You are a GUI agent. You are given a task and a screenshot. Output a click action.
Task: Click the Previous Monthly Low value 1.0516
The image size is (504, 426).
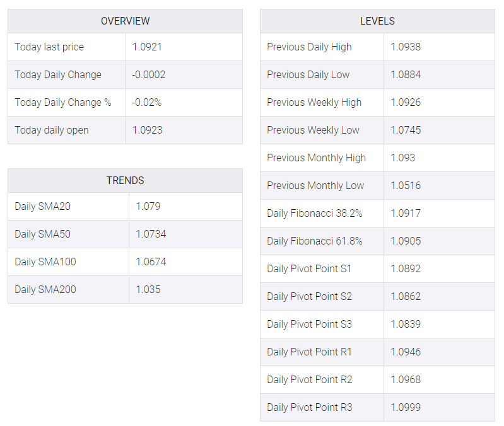(x=406, y=185)
